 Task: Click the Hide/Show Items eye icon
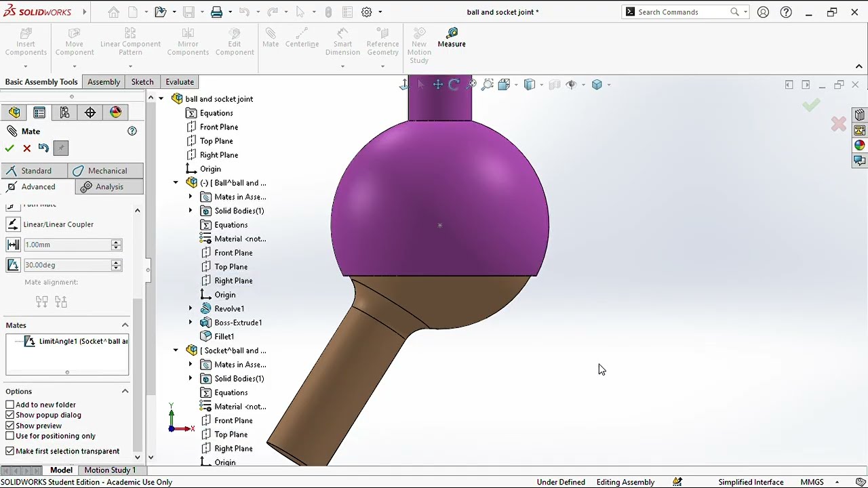571,85
